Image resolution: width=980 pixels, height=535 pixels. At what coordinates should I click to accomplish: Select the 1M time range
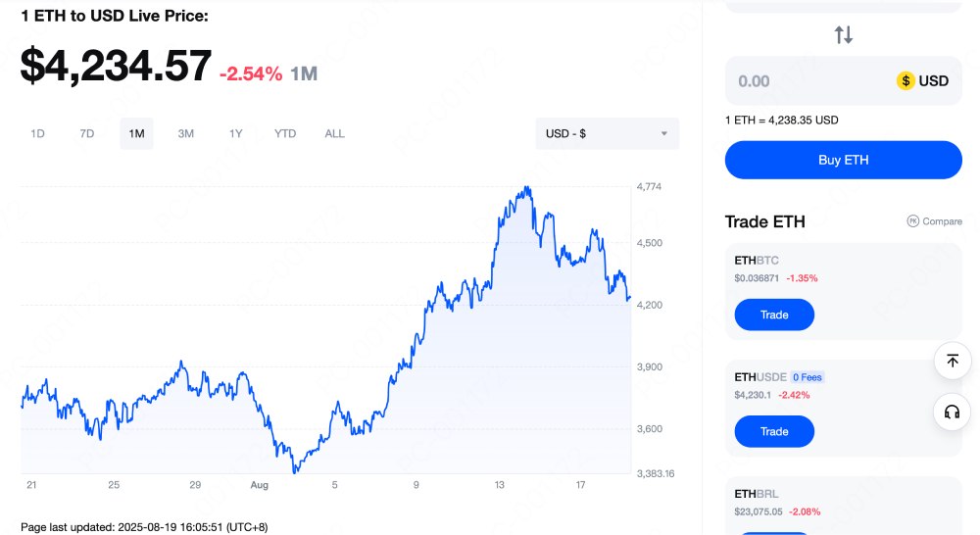tap(136, 133)
